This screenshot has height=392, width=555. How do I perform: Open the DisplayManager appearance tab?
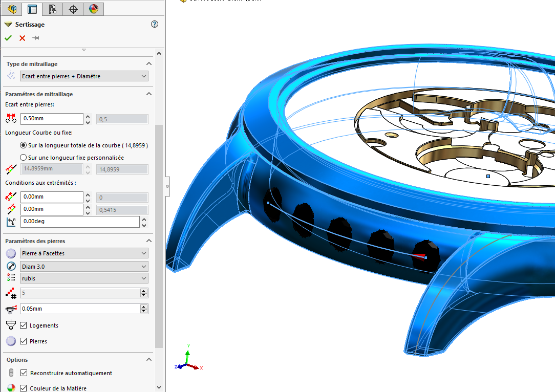(93, 9)
